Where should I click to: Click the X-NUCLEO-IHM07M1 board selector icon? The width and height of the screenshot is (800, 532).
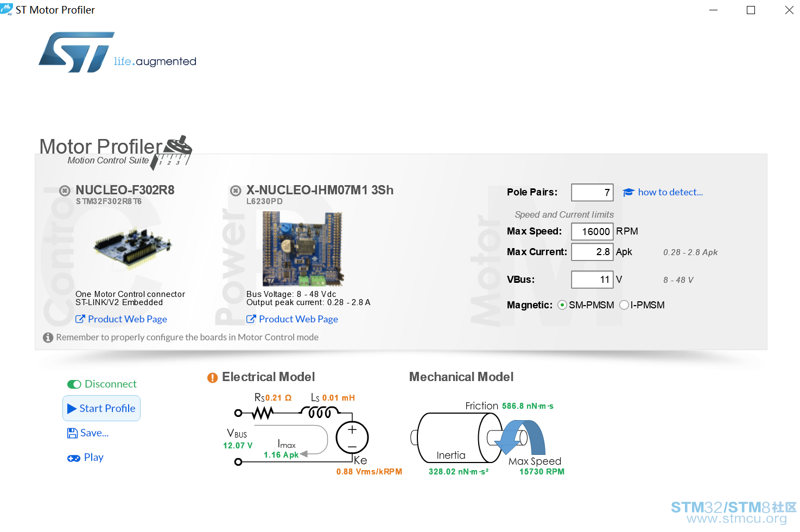pos(236,191)
